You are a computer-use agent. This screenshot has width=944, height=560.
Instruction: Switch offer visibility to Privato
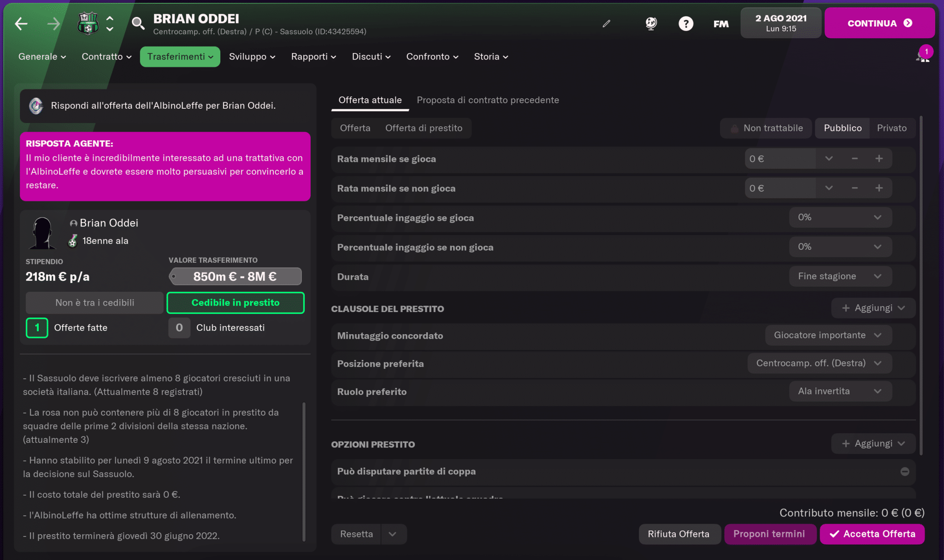pyautogui.click(x=891, y=128)
